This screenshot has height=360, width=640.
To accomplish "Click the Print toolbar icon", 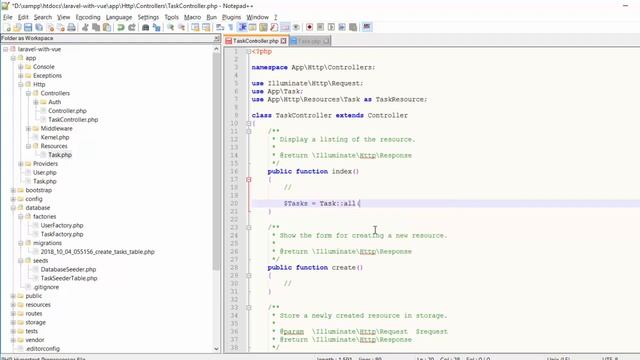I will coord(71,27).
